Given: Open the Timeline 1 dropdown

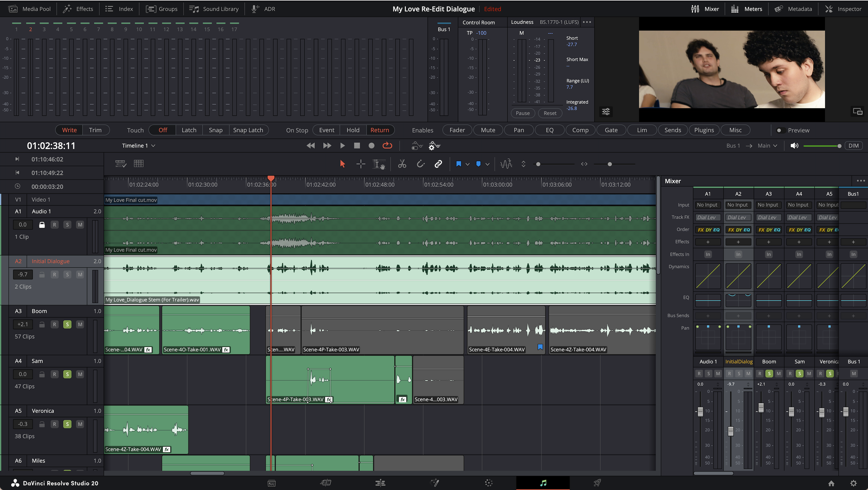Looking at the screenshot, I should 138,145.
